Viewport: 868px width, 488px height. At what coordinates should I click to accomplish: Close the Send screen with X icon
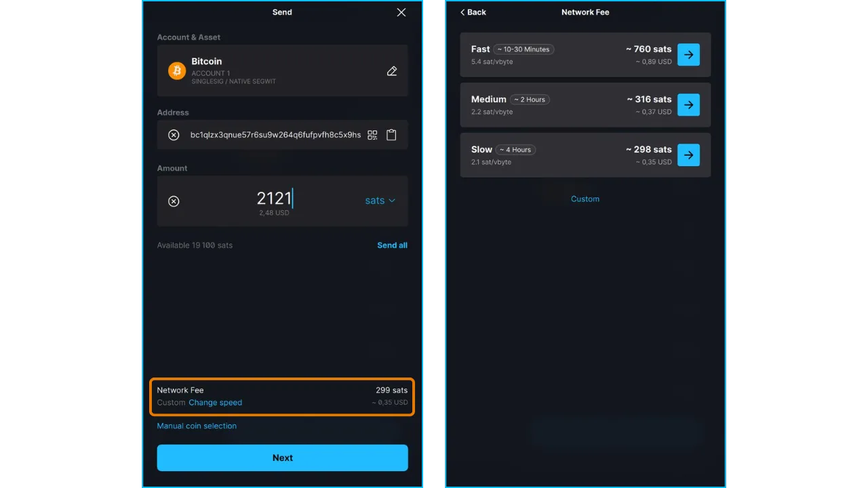(x=401, y=12)
